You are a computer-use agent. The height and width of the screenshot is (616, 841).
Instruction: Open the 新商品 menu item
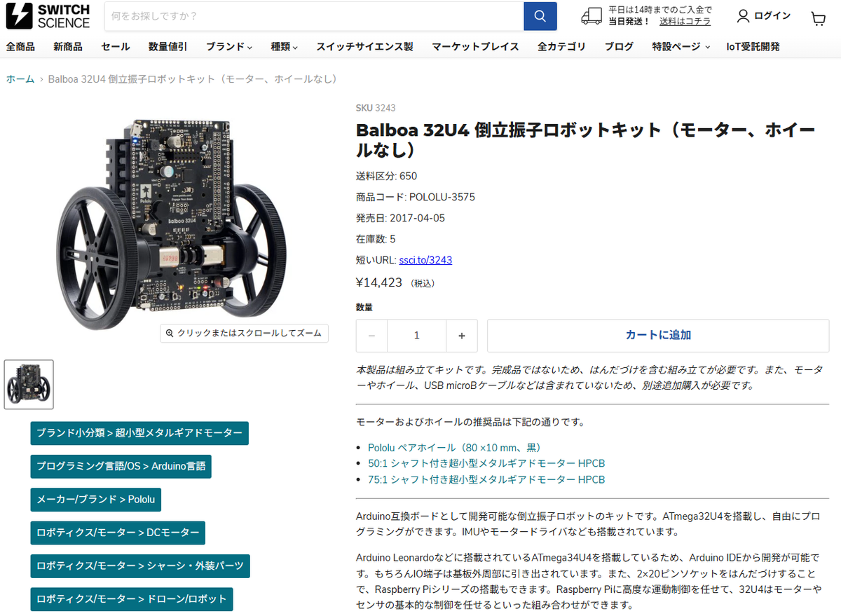point(68,47)
